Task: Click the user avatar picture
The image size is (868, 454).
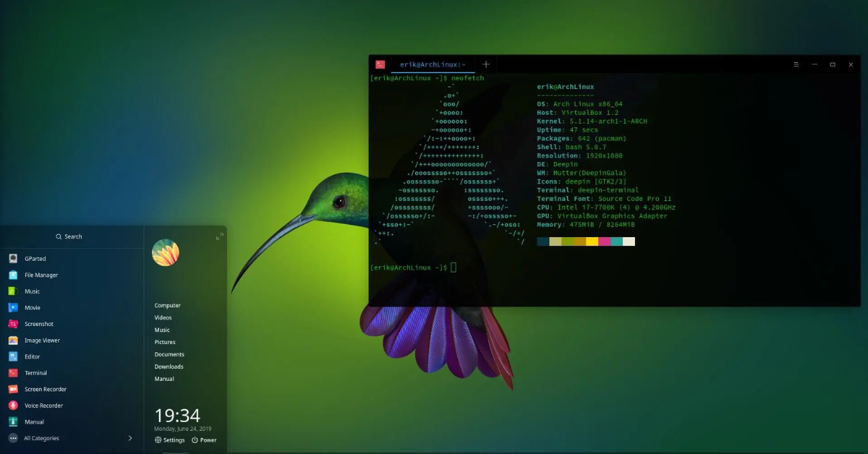Action: (x=166, y=252)
